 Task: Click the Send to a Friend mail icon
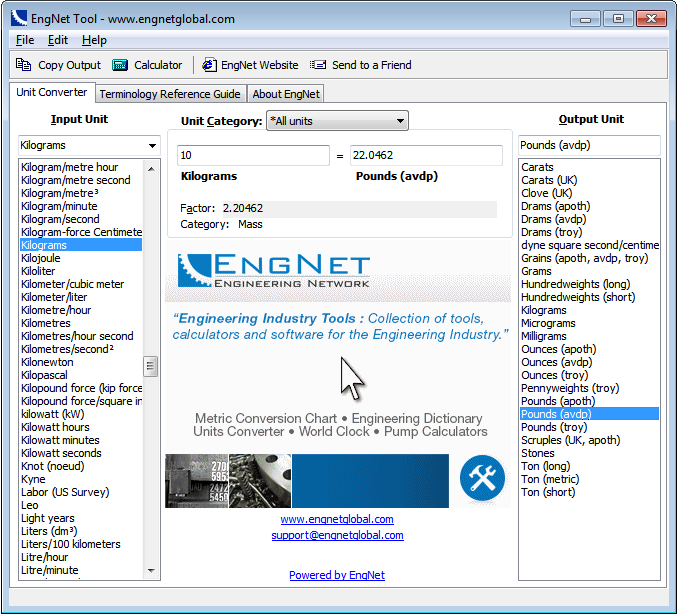[x=318, y=65]
